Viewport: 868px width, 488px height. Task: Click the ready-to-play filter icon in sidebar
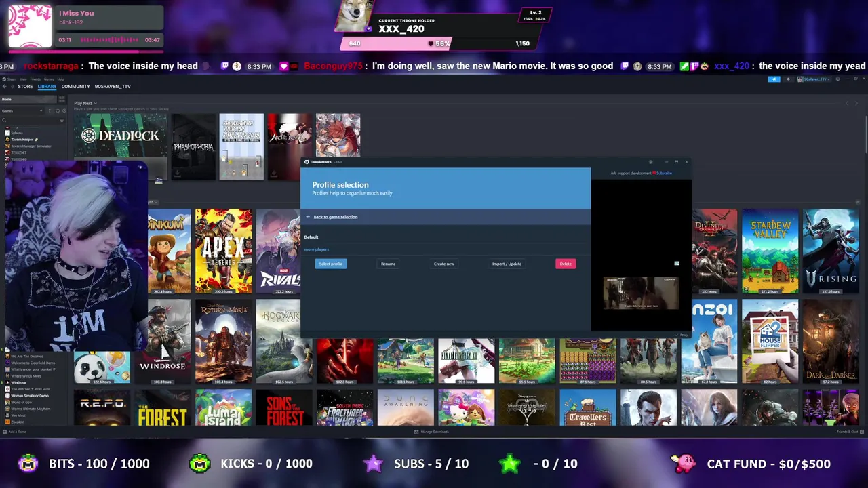click(x=64, y=111)
